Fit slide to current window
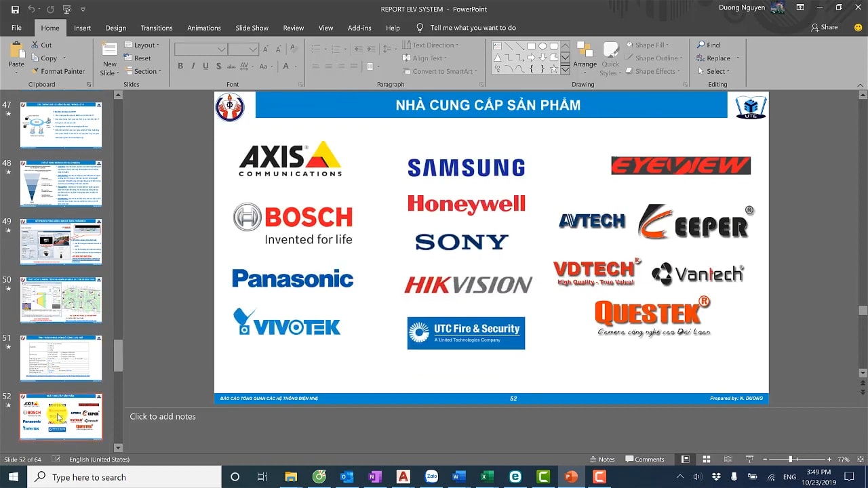Viewport: 868px width, 488px height. tap(860, 460)
